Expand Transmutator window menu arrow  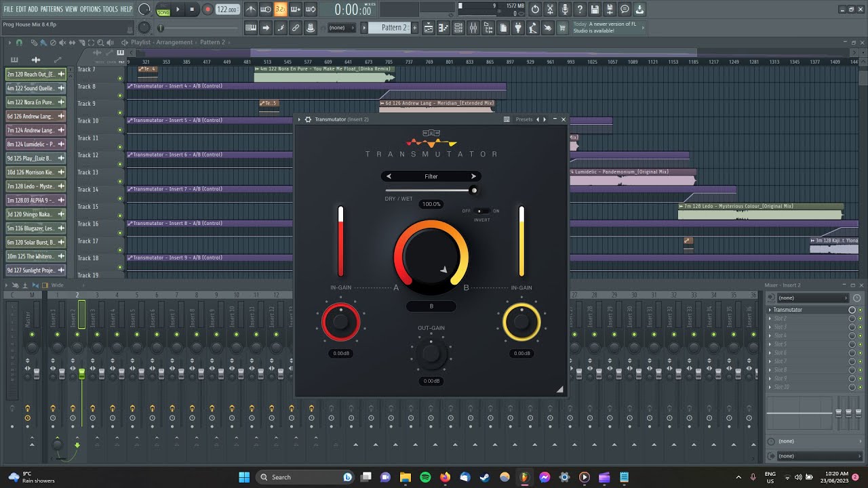(299, 119)
